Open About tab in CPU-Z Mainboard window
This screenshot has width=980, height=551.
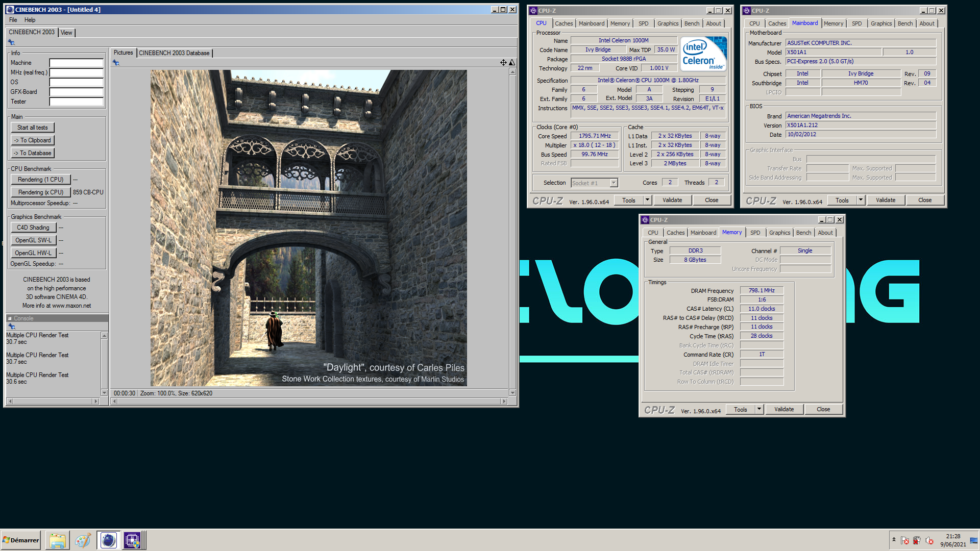point(927,23)
